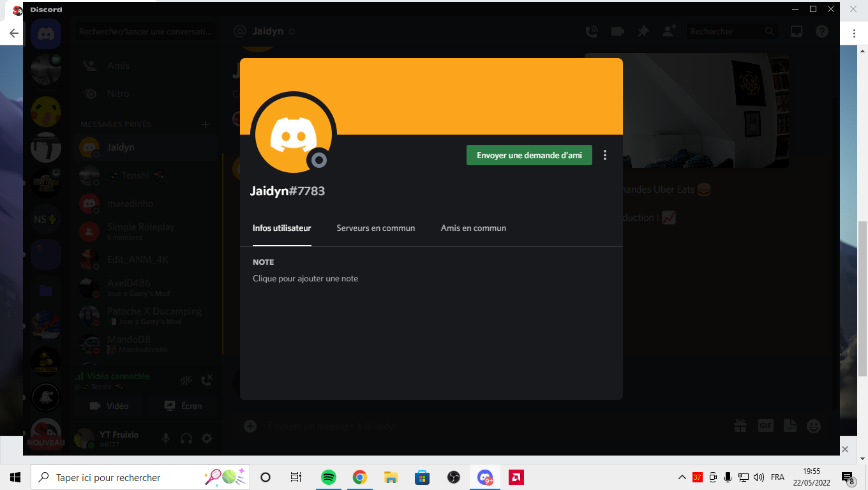This screenshot has height=490, width=868.
Task: Click the Jaidyn#7783 username text
Action: [x=287, y=191]
